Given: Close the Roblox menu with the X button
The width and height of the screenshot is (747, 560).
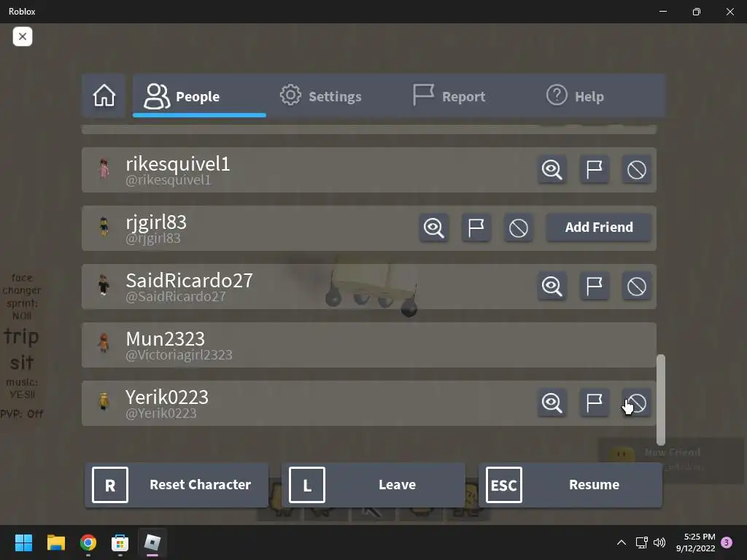Looking at the screenshot, I should [x=23, y=36].
